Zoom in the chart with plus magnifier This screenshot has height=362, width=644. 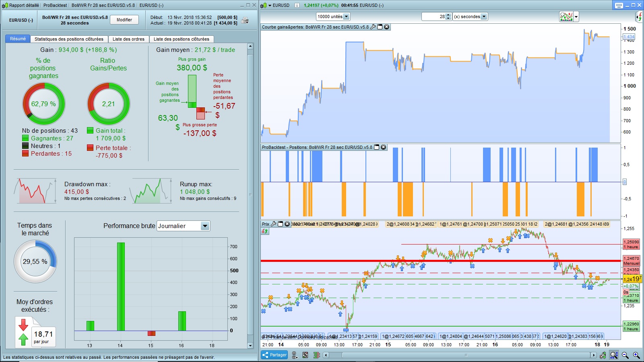pos(636,355)
